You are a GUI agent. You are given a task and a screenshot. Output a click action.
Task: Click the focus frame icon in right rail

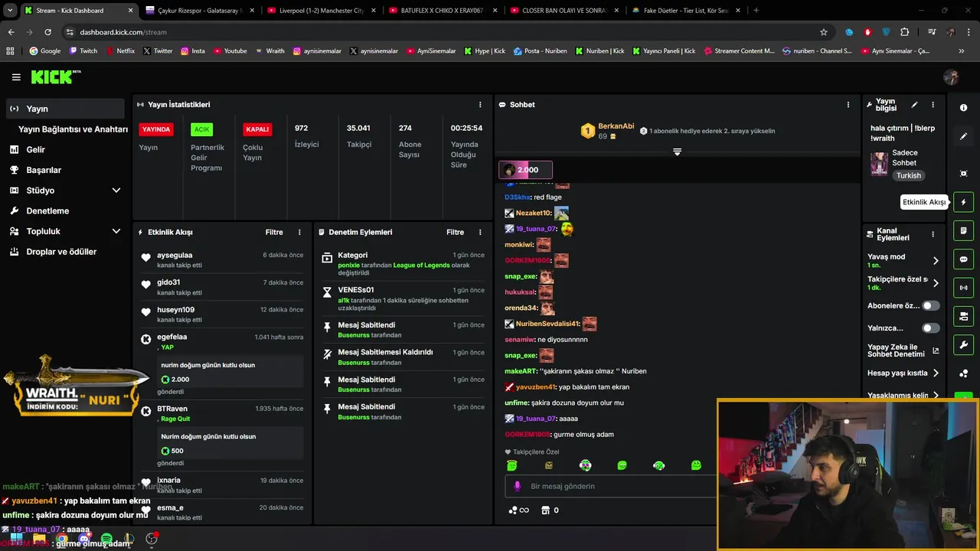coord(963,174)
